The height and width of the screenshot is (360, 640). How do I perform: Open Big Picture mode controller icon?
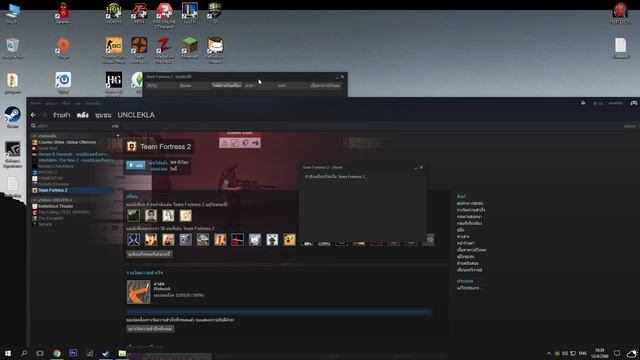(634, 103)
